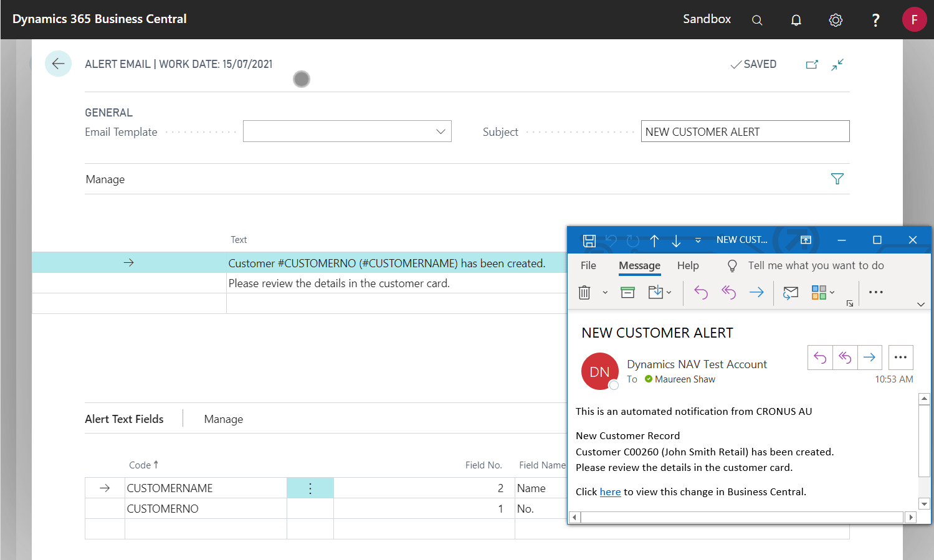Archive the email in Outlook ribbon

point(627,292)
